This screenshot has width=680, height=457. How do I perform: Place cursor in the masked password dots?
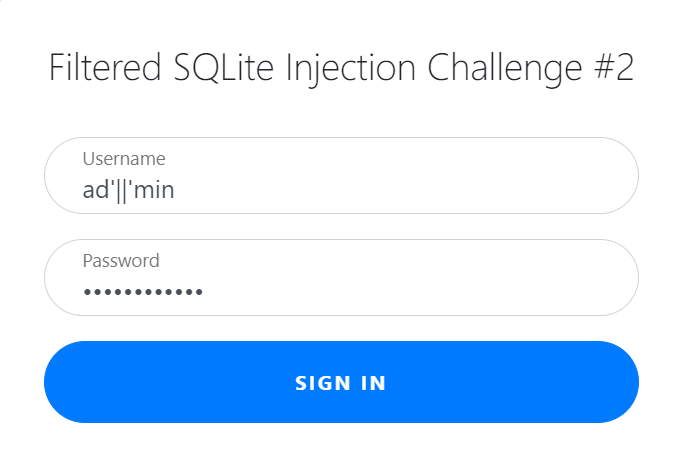point(142,292)
